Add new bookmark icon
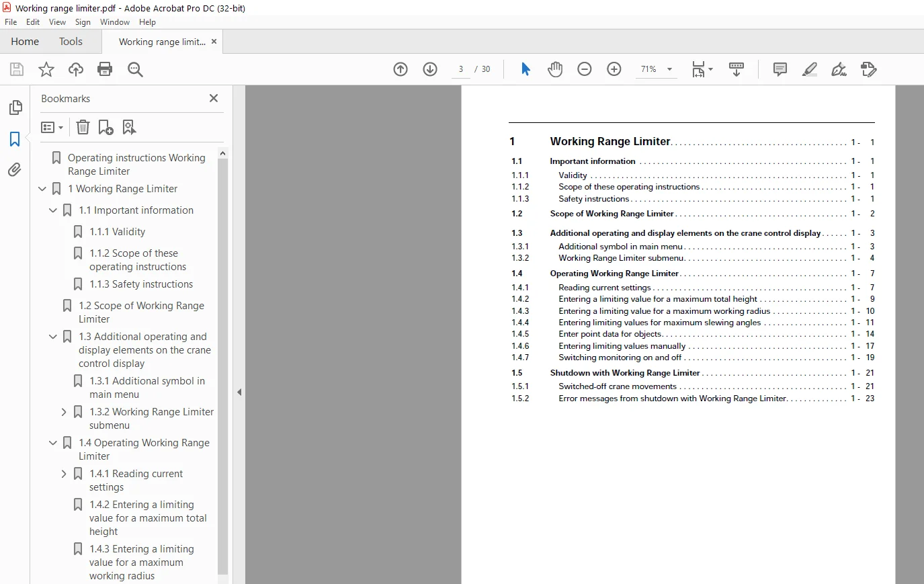The width and height of the screenshot is (924, 584). pos(106,127)
